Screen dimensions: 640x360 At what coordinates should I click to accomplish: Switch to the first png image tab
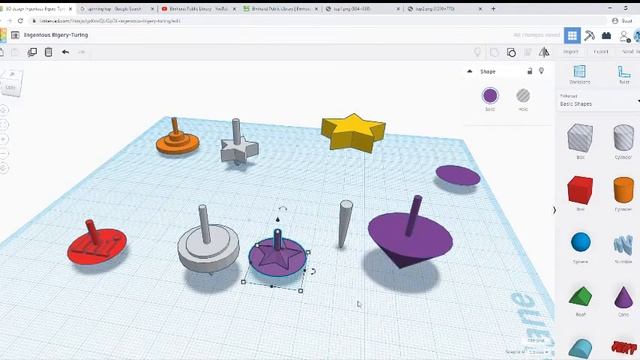[x=362, y=9]
